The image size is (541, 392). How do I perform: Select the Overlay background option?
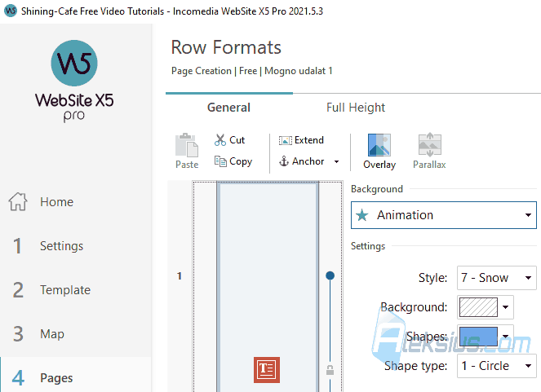point(379,151)
